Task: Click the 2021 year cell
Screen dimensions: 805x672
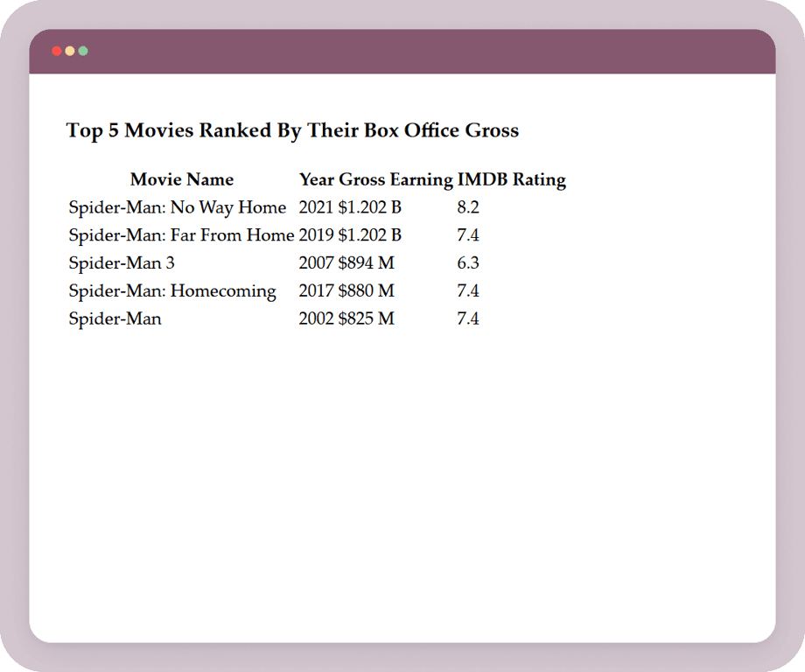Action: [x=317, y=207]
